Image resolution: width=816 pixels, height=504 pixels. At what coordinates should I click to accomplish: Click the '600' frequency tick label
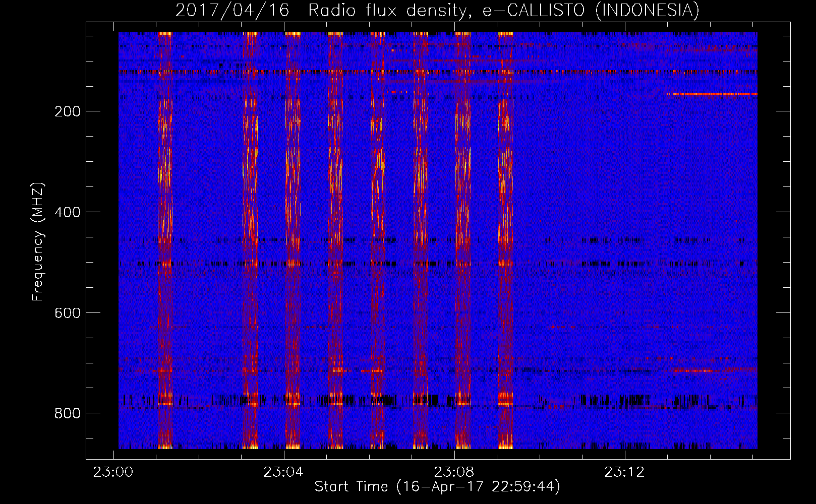pyautogui.click(x=68, y=313)
